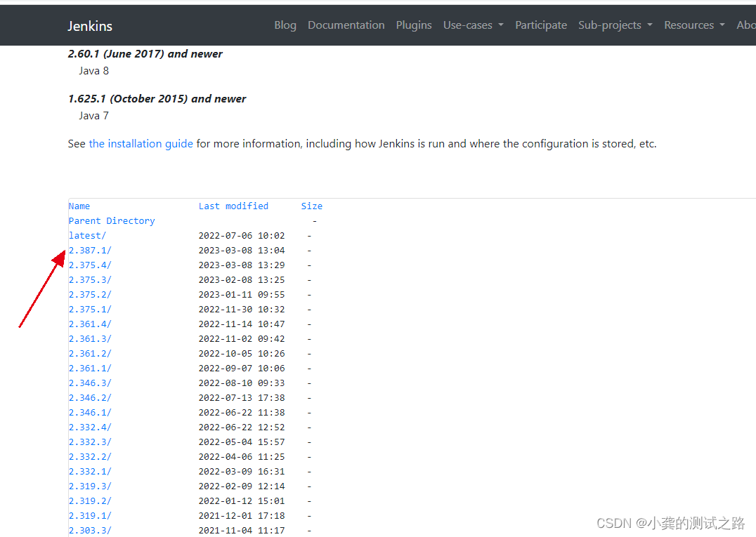
Task: Follow the installation guide link
Action: pos(141,143)
